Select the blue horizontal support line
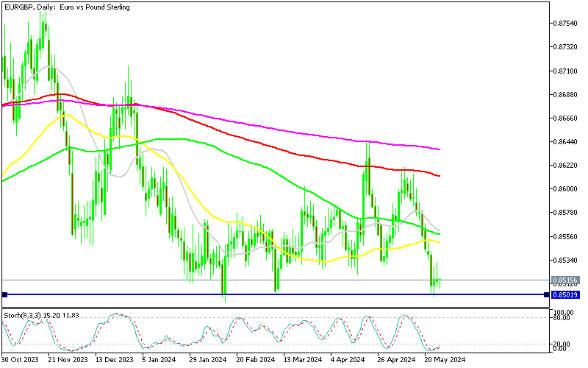The width and height of the screenshot is (588, 368). (294, 294)
